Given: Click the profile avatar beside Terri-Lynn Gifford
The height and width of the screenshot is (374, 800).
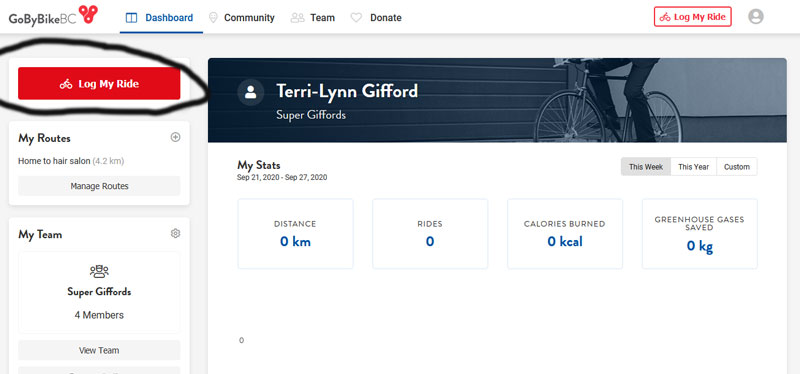Looking at the screenshot, I should [x=251, y=92].
